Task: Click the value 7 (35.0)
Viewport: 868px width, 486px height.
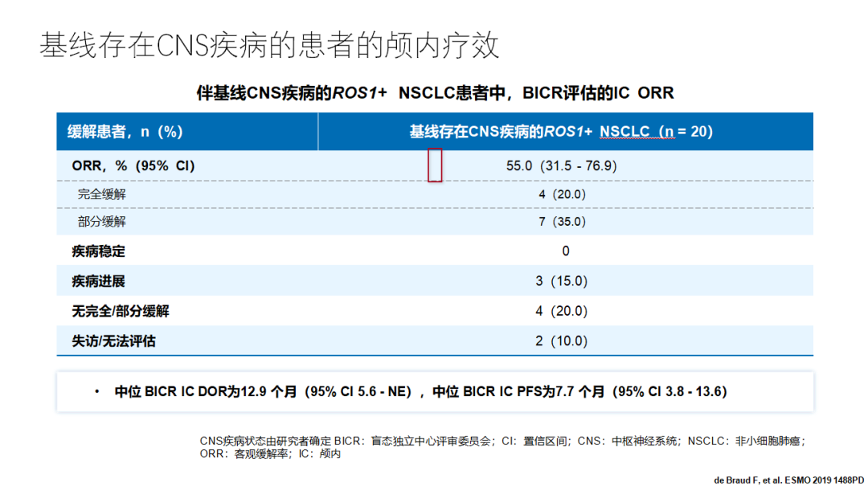Action: click(x=562, y=222)
